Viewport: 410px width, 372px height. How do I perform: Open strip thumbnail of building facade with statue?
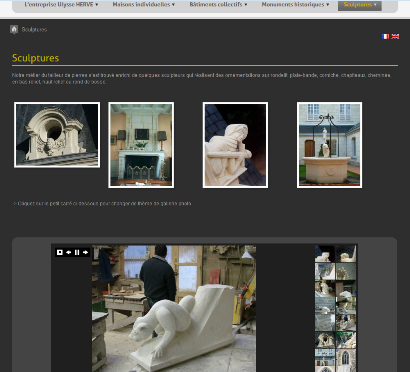pos(325,357)
